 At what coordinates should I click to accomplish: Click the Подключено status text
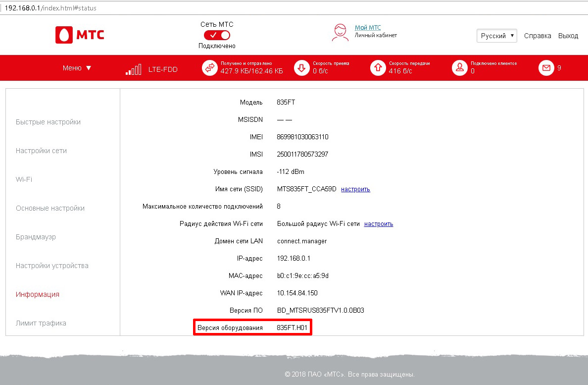[217, 46]
